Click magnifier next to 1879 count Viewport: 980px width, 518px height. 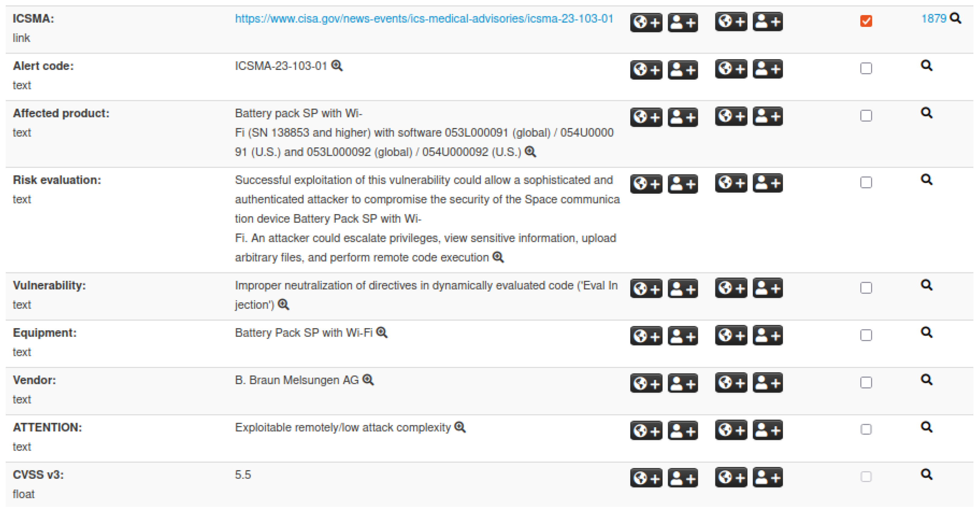(x=955, y=18)
